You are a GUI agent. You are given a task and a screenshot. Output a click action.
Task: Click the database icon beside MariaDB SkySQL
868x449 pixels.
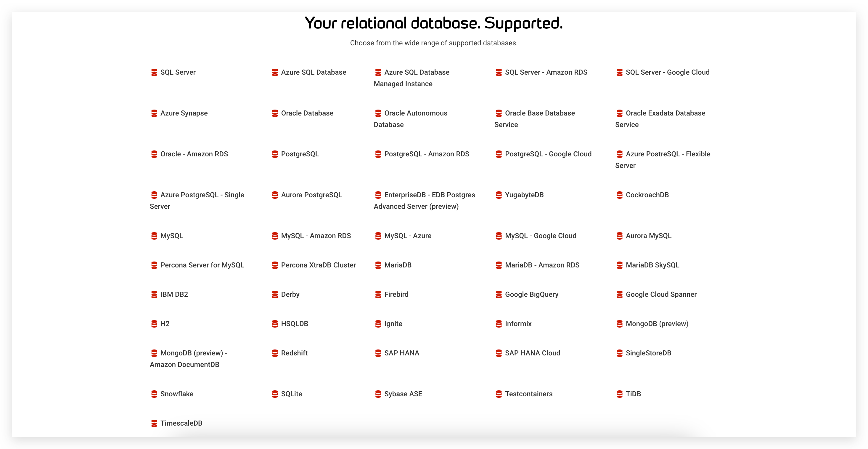(x=619, y=265)
